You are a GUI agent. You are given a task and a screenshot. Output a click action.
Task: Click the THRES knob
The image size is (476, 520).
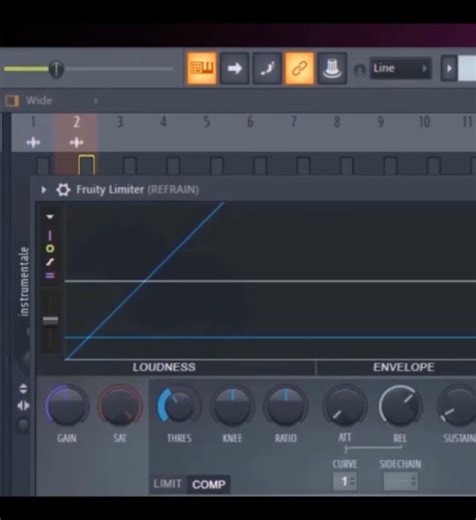coord(179,405)
